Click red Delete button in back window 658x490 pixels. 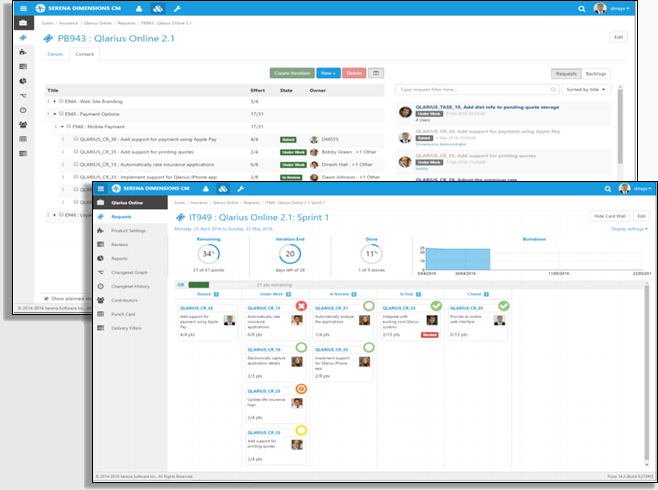354,73
